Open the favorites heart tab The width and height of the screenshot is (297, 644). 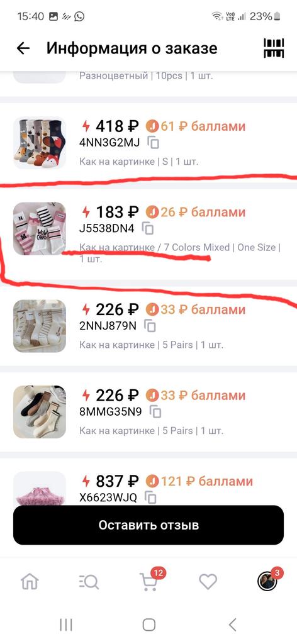(x=208, y=581)
